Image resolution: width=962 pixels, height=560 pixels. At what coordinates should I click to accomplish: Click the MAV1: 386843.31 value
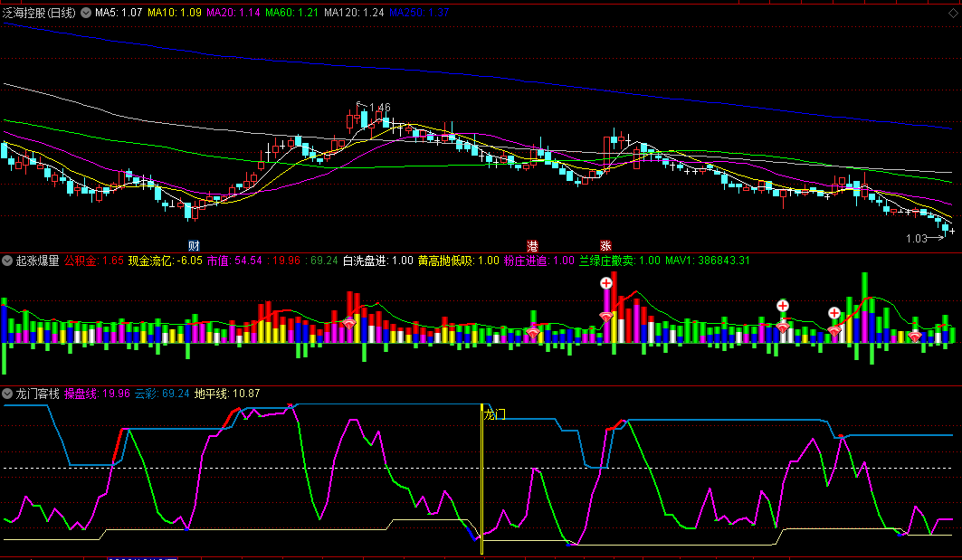tap(708, 261)
